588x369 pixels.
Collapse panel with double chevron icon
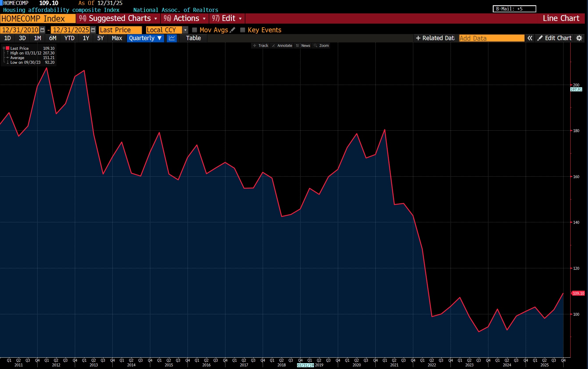click(530, 38)
